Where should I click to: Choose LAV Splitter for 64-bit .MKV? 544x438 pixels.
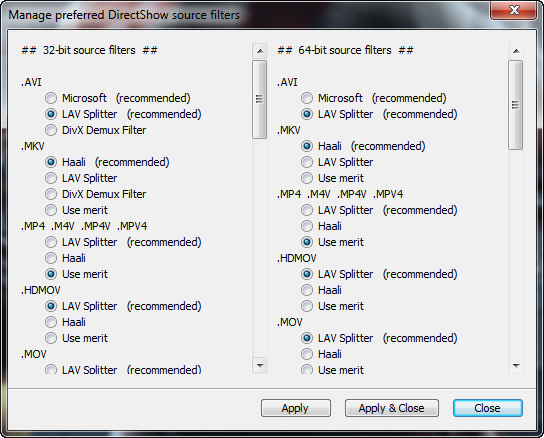(x=307, y=162)
